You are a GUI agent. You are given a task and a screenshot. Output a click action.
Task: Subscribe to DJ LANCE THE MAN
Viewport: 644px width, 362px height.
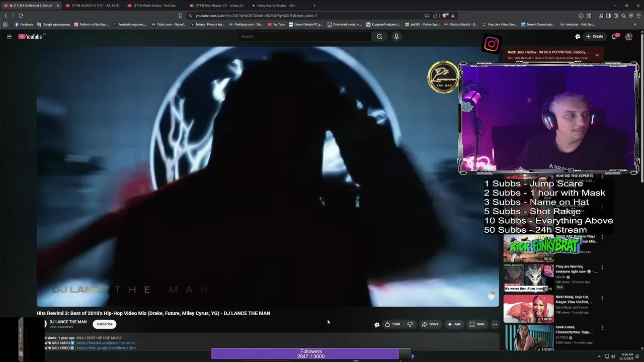click(105, 324)
